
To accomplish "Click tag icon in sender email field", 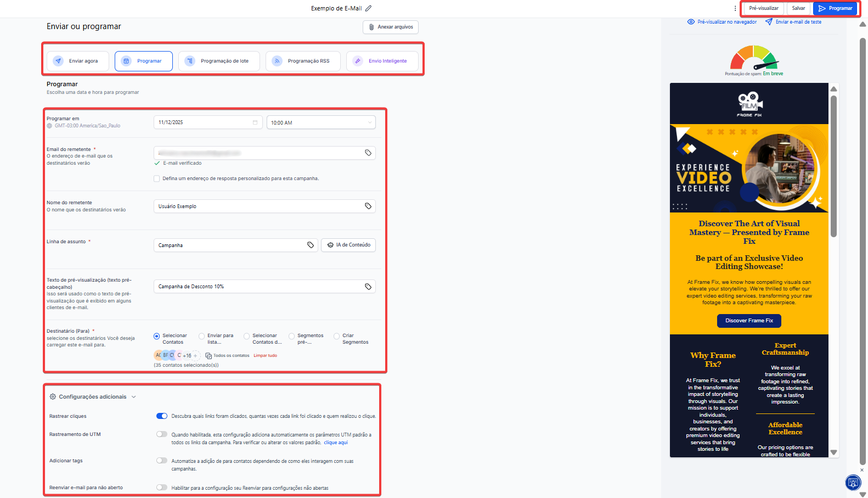I will tap(368, 153).
